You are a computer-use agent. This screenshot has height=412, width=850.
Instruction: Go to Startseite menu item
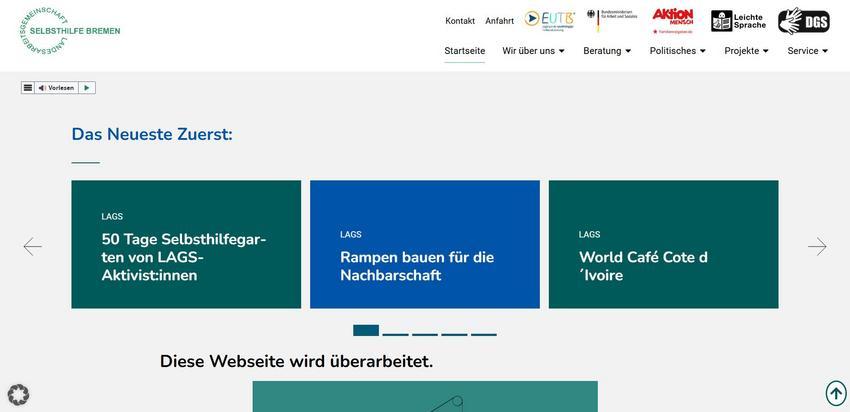pos(465,51)
